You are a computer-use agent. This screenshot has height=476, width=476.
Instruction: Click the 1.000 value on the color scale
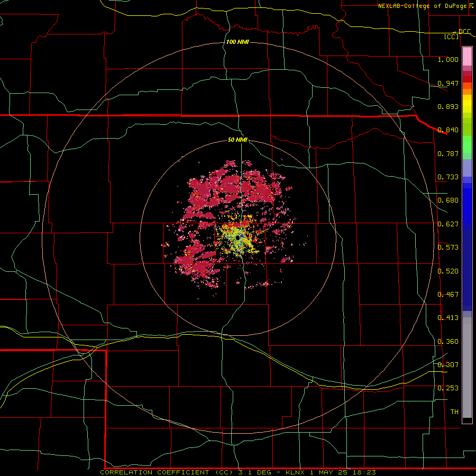tap(448, 59)
